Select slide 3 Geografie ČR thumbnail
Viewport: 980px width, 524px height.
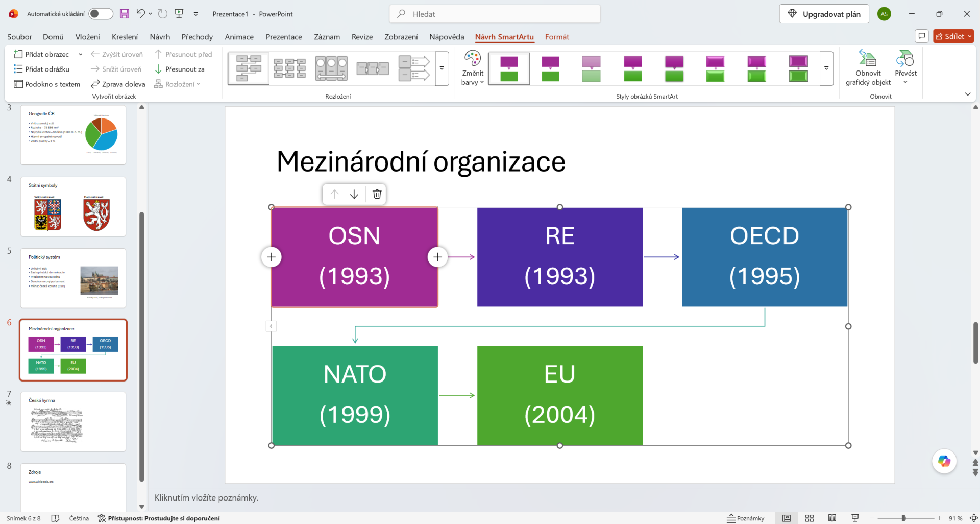point(73,135)
